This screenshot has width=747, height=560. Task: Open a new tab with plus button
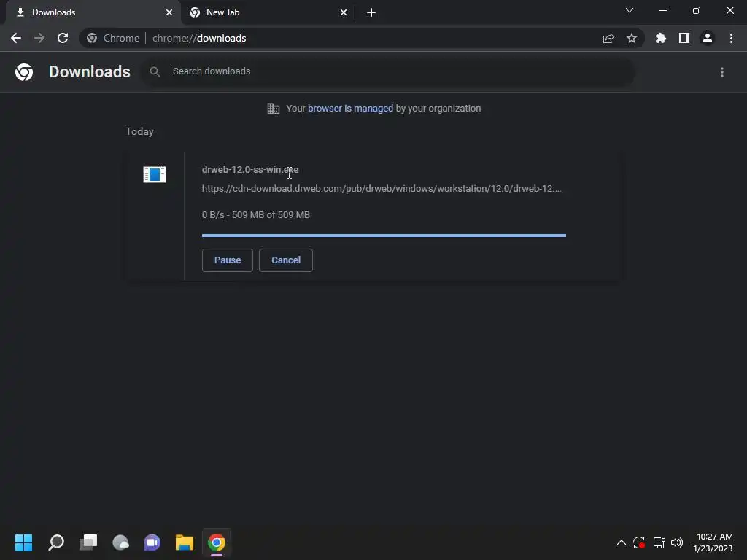[371, 12]
